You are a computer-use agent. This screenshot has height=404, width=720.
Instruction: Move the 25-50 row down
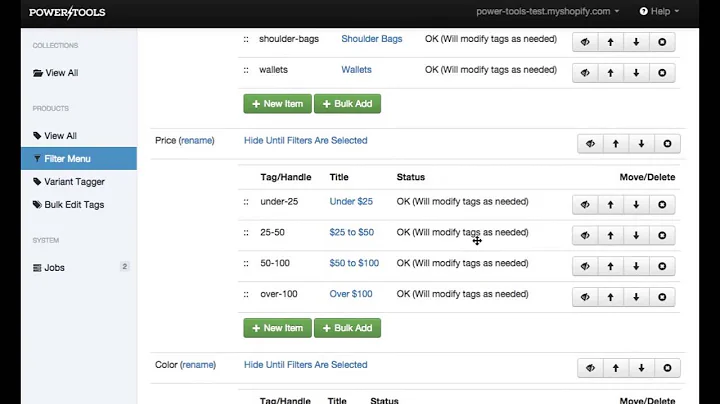click(x=636, y=236)
